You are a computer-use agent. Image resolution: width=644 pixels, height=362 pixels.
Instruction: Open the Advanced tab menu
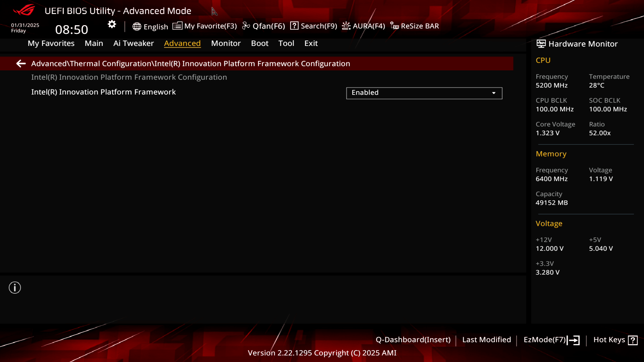pos(182,43)
